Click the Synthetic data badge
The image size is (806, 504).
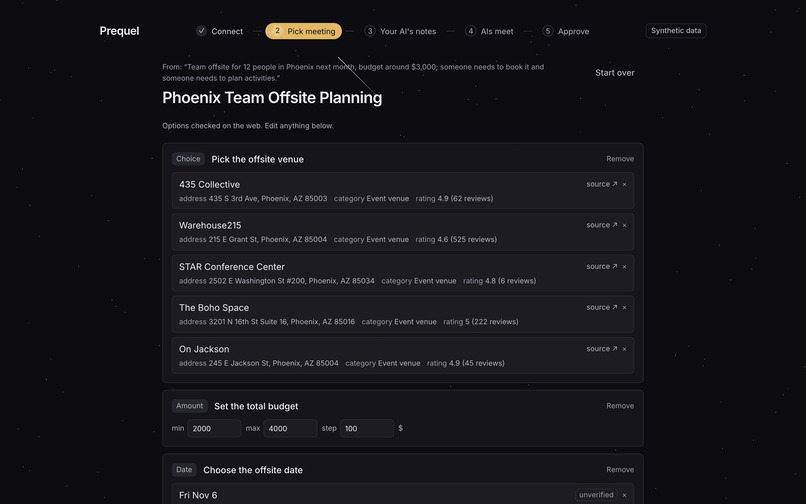click(x=676, y=31)
